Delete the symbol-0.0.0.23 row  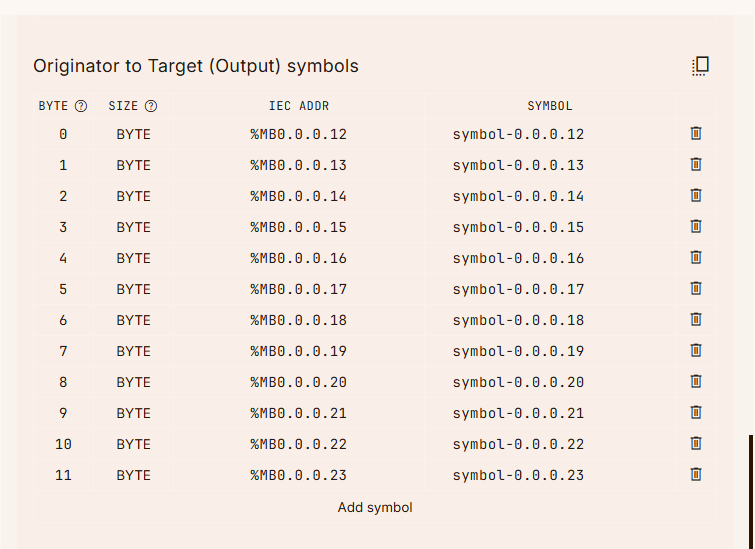point(696,474)
